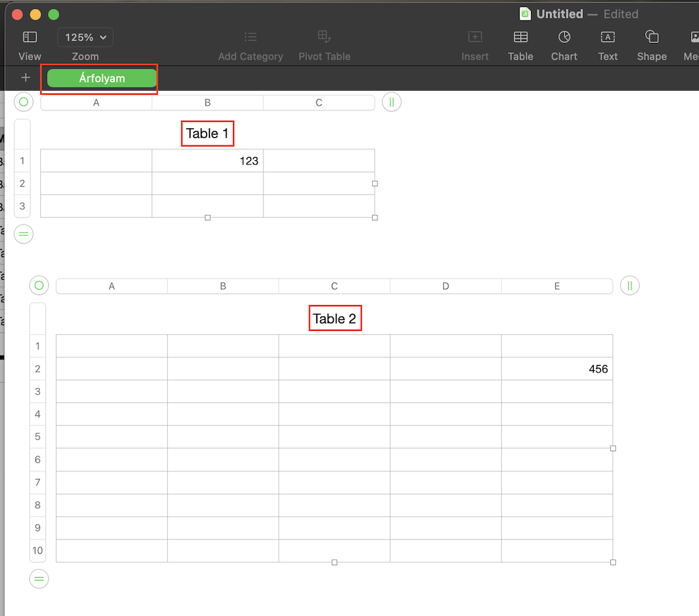Screen dimensions: 699x616
Task: Open the 125% Zoom dropdown
Action: (x=85, y=38)
